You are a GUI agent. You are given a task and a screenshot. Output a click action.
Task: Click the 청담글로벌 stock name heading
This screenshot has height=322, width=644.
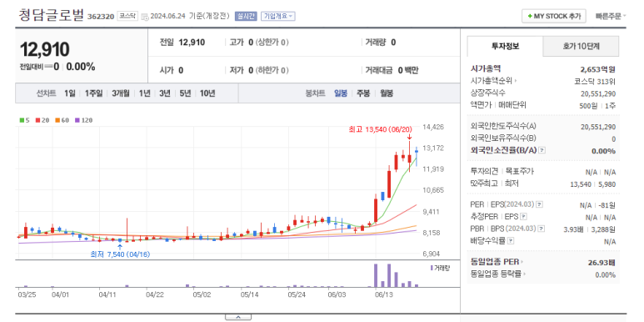pyautogui.click(x=51, y=15)
